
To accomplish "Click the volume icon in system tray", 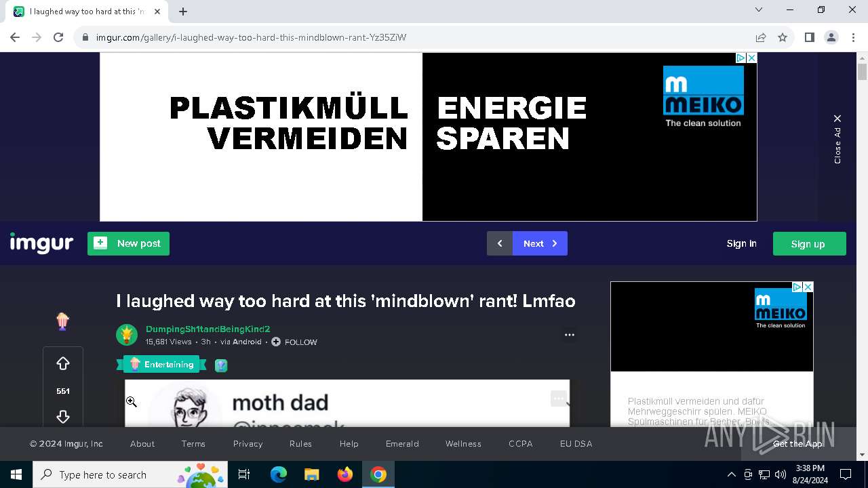I will coord(780,474).
